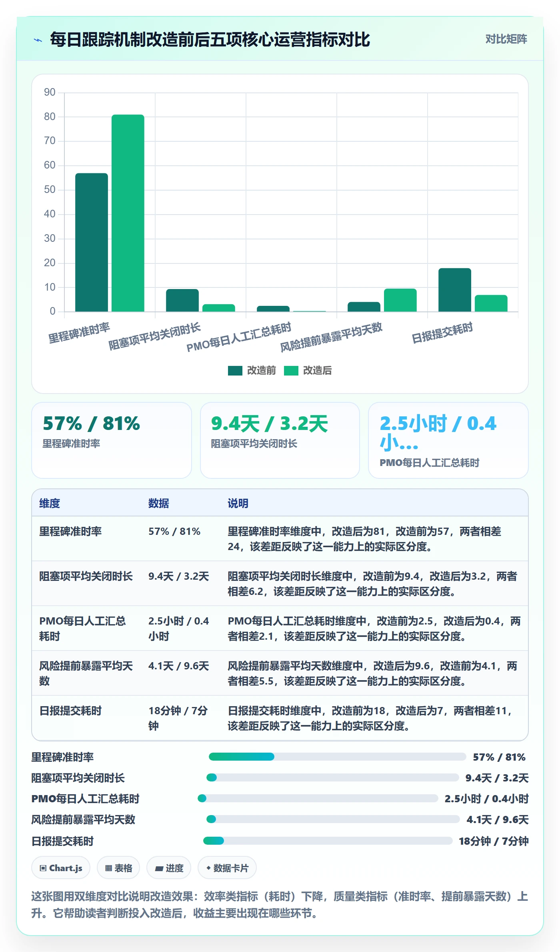This screenshot has width=560, height=952.
Task: Click the 改造后 bar for 风险提前暴露平均天数
Action: pyautogui.click(x=400, y=300)
